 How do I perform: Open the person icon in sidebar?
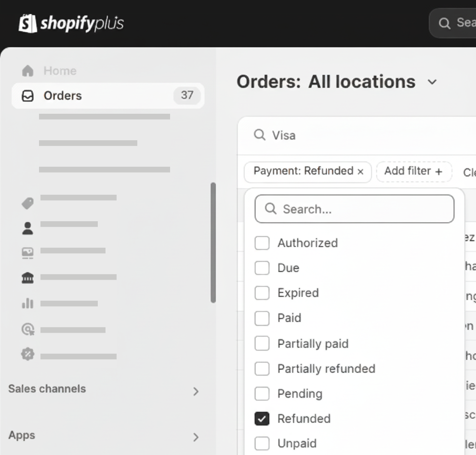tap(28, 228)
